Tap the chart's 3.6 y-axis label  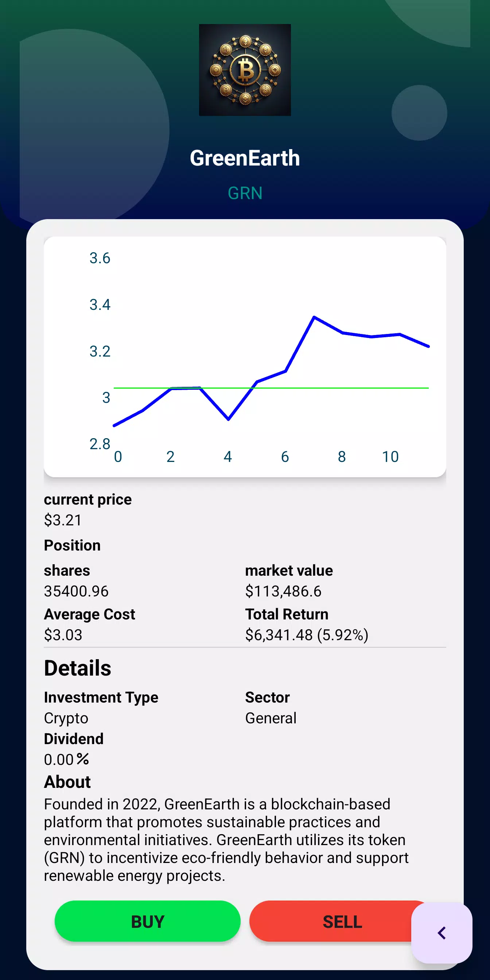(x=100, y=258)
